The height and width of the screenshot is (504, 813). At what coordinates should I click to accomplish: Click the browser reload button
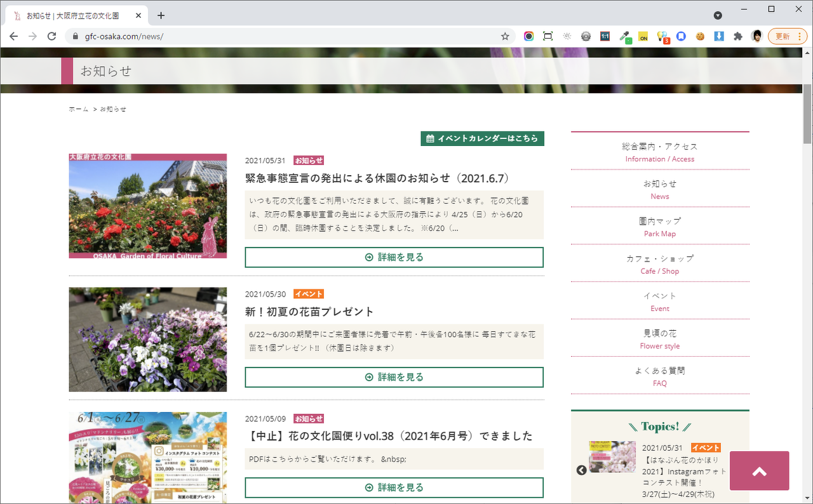pyautogui.click(x=51, y=36)
